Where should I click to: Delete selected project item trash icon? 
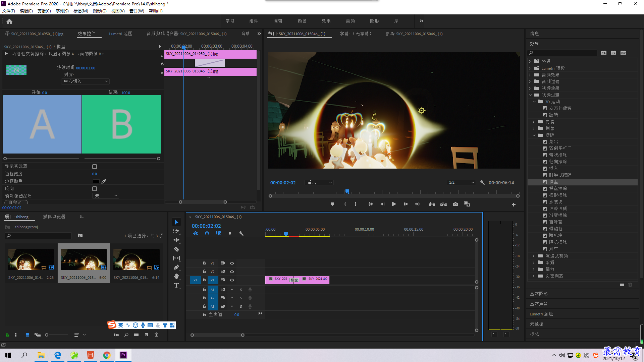click(x=156, y=335)
